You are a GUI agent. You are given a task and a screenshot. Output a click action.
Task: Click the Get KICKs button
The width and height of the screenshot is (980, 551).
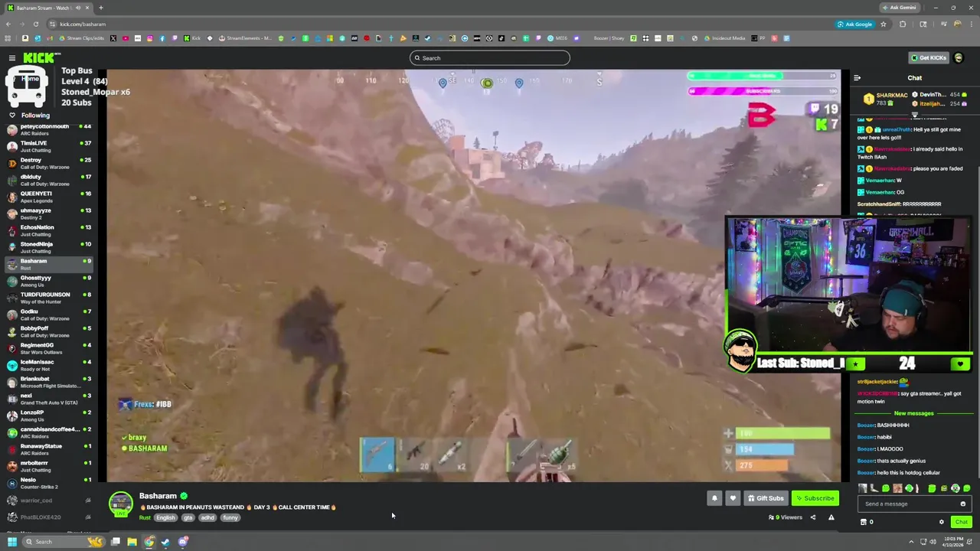pyautogui.click(x=928, y=58)
